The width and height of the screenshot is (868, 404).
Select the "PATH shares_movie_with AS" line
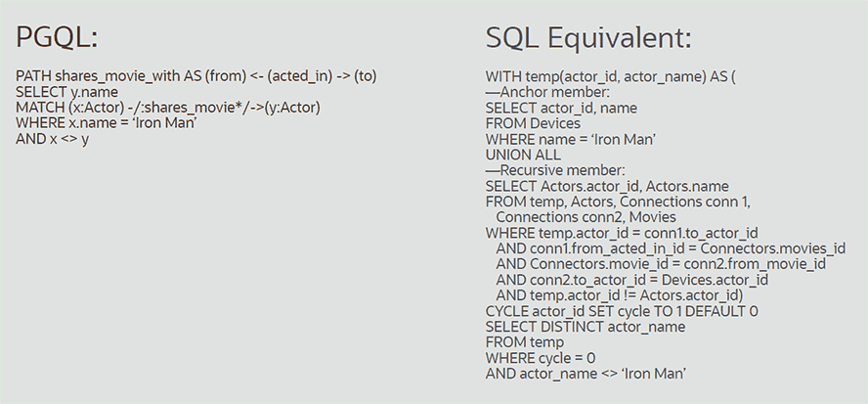pyautogui.click(x=196, y=76)
